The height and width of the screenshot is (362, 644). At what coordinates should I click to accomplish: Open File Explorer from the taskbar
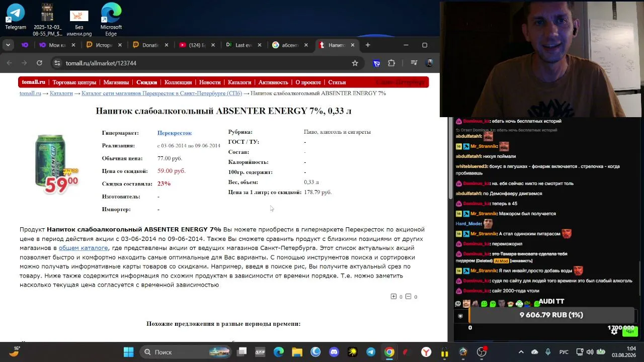click(x=297, y=352)
